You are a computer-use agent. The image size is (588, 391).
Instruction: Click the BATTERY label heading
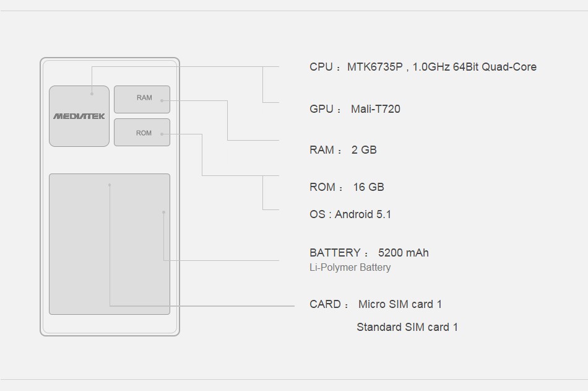(x=335, y=253)
